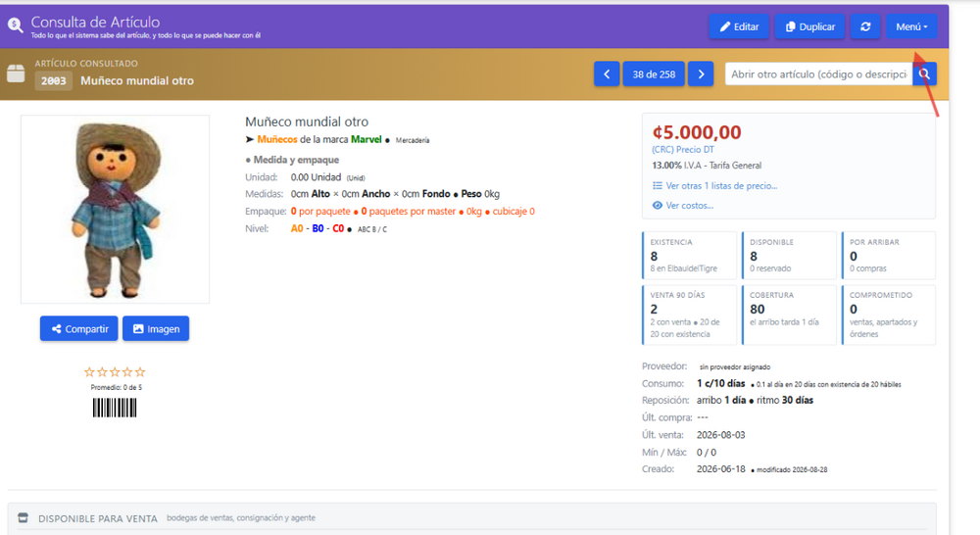Go to the next article arrow
Image resolution: width=980 pixels, height=535 pixels.
701,74
